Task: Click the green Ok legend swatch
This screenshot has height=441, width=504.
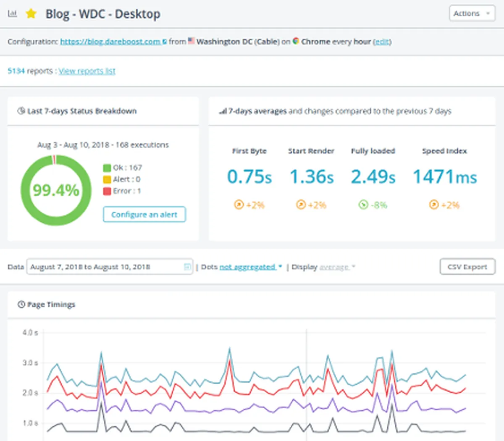Action: [107, 168]
